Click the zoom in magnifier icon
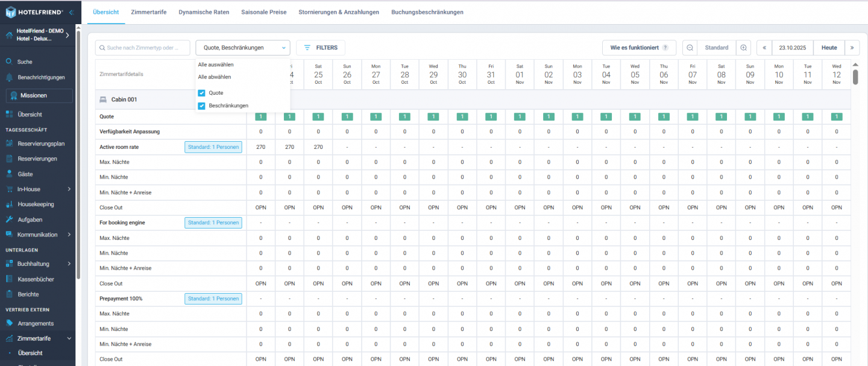The width and height of the screenshot is (868, 366). tap(743, 48)
